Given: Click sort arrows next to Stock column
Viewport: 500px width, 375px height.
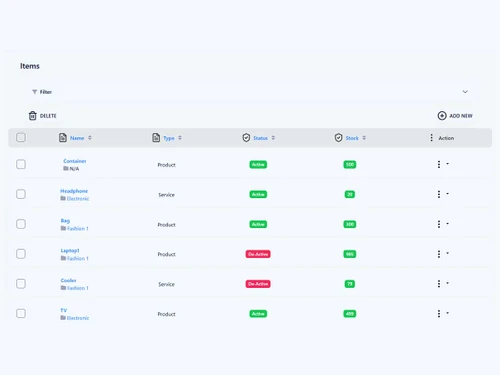Looking at the screenshot, I should (x=364, y=138).
